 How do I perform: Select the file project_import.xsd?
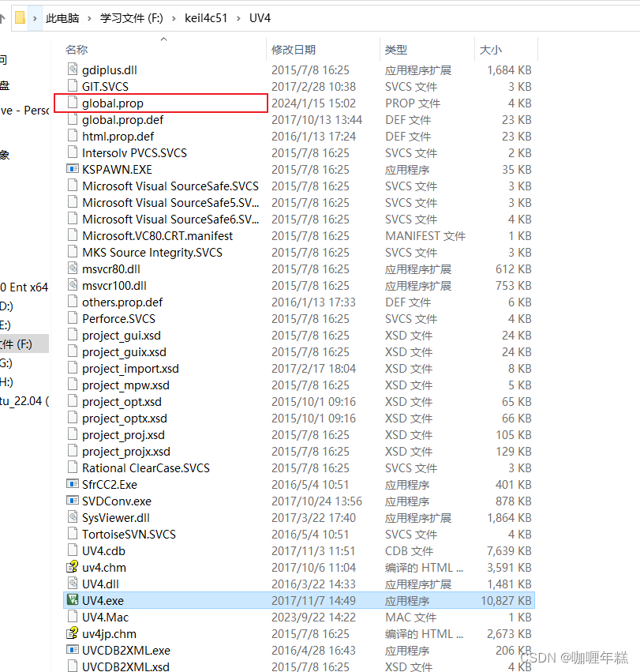pos(131,369)
